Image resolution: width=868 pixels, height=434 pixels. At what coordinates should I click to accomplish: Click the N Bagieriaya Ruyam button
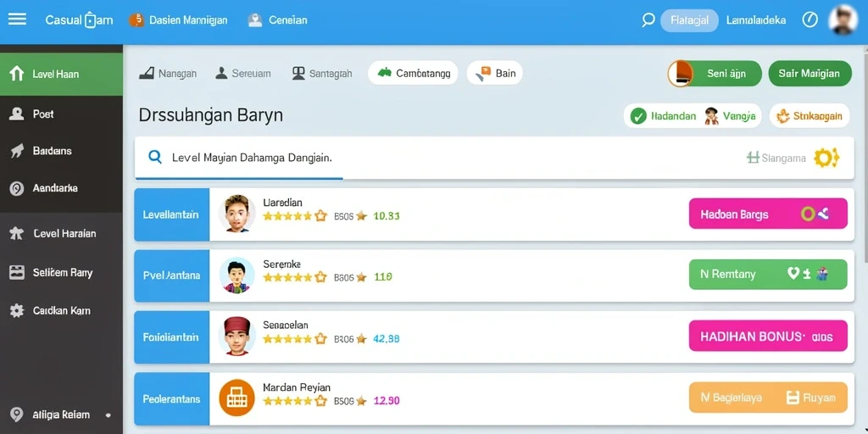click(x=768, y=398)
